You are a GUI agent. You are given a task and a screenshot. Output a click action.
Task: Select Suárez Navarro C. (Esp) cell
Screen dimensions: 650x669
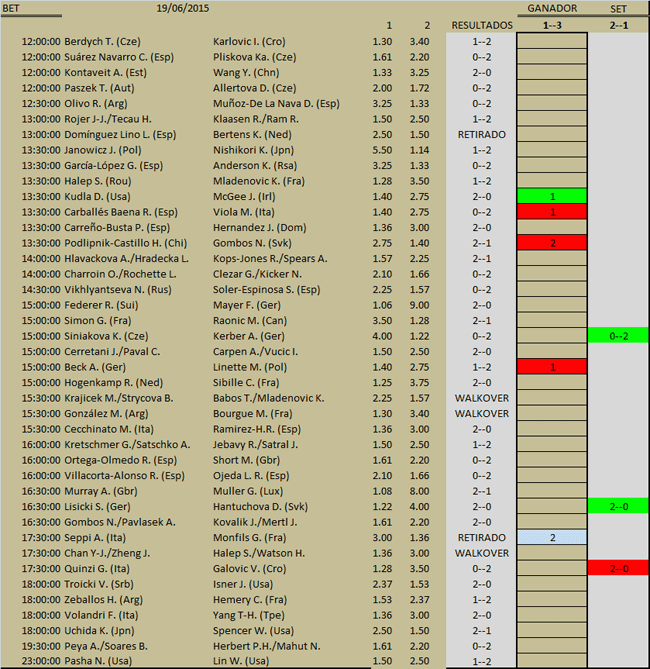[119, 57]
